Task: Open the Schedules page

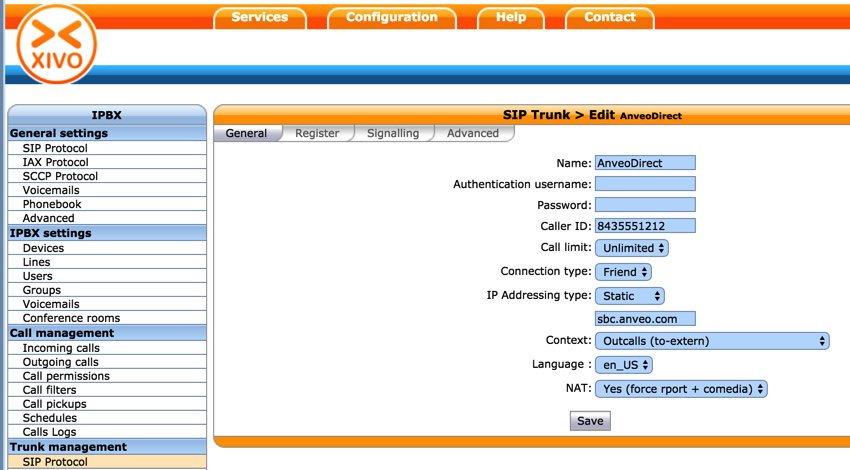Action: tap(107, 418)
